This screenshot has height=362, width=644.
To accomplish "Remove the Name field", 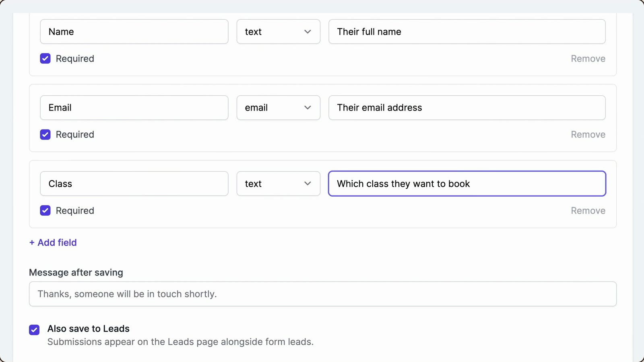I will 588,59.
